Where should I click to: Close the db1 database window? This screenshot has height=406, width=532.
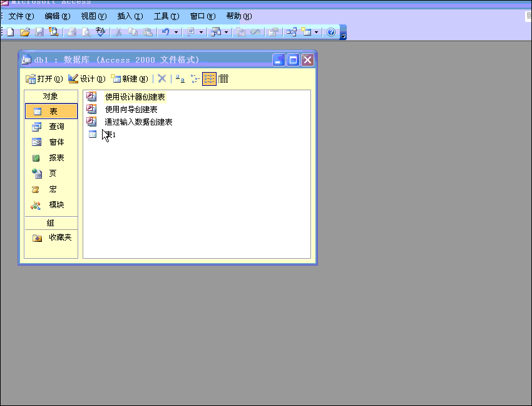308,60
